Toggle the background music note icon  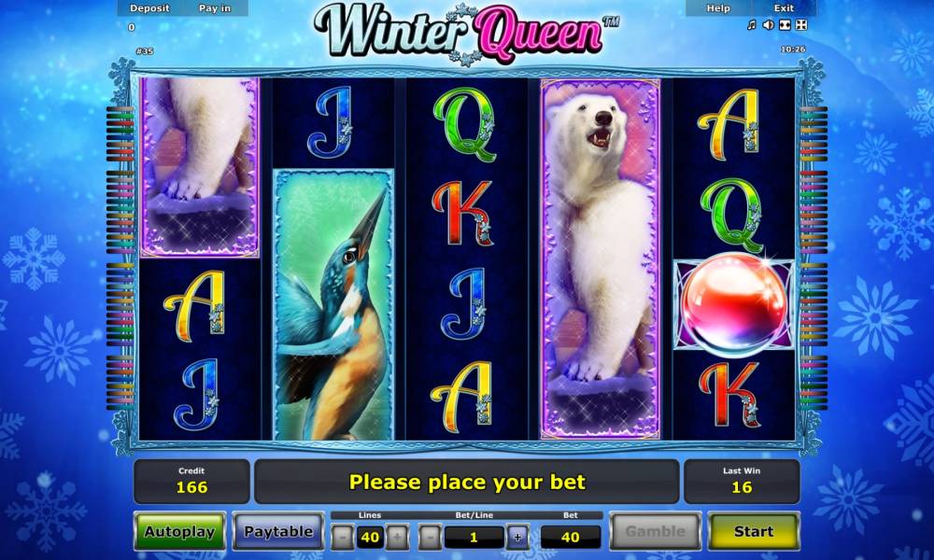click(x=752, y=25)
